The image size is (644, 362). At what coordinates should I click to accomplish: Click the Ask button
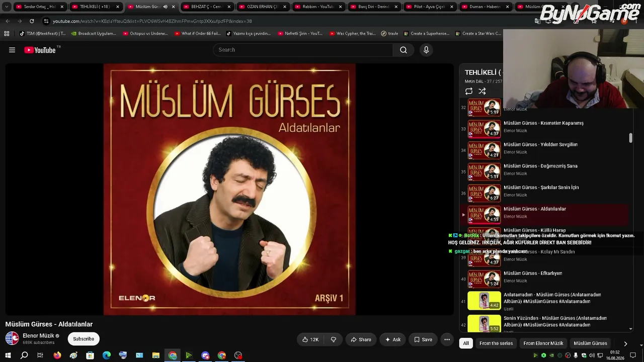pos(392,339)
